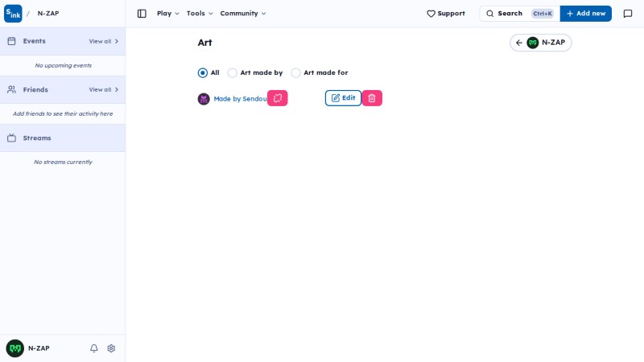Click the Support heart icon
This screenshot has width=644, height=362.
tap(431, 14)
